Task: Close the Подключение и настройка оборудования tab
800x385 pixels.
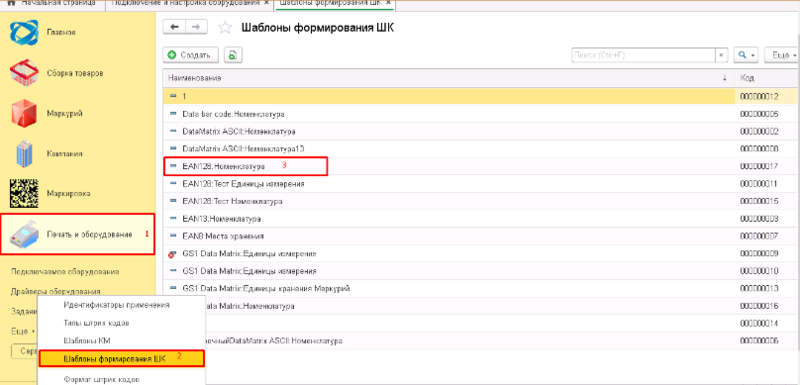Action: (x=266, y=3)
